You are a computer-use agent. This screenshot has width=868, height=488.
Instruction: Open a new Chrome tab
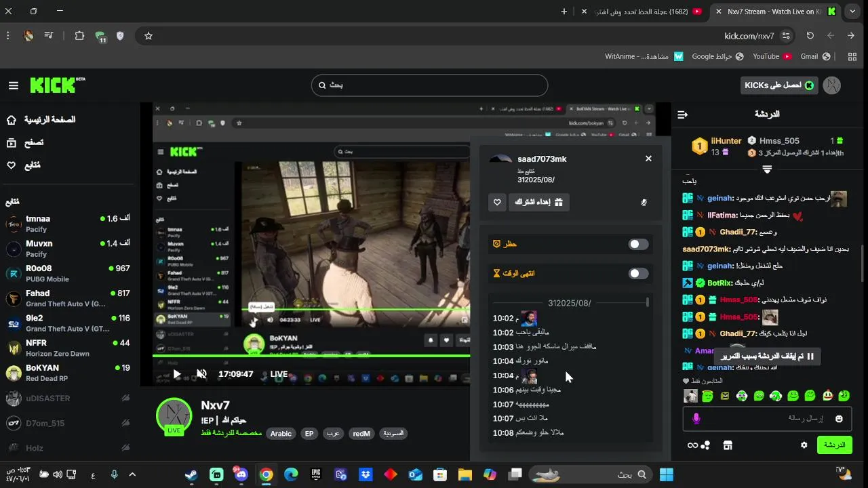(x=564, y=12)
